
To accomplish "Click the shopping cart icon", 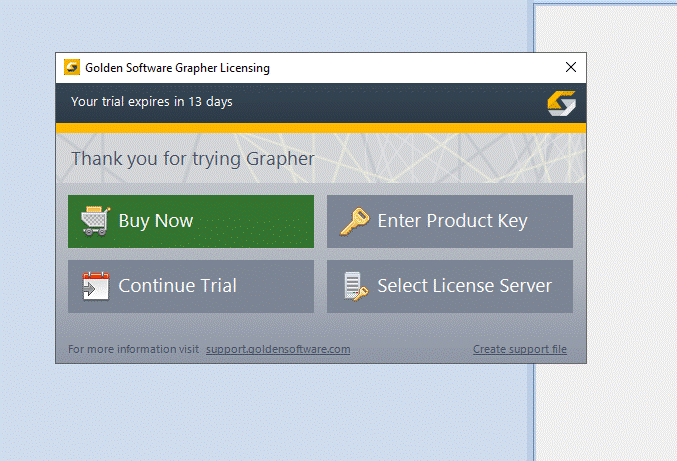I will tap(94, 221).
